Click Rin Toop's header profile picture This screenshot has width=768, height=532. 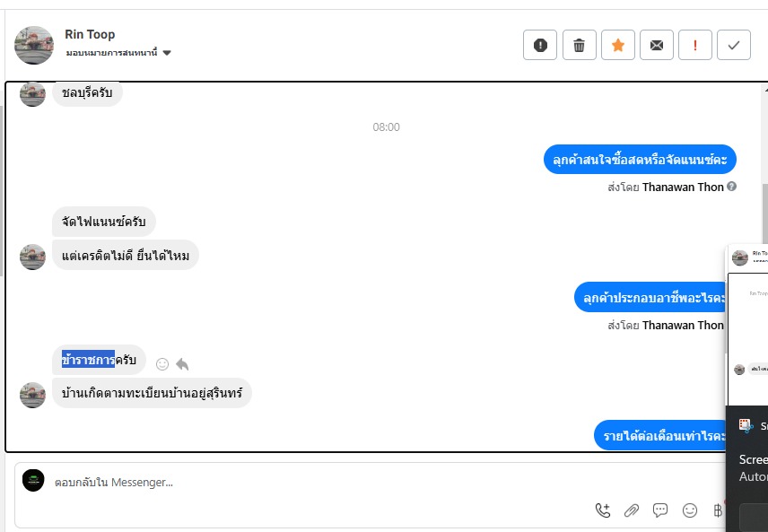(x=34, y=45)
